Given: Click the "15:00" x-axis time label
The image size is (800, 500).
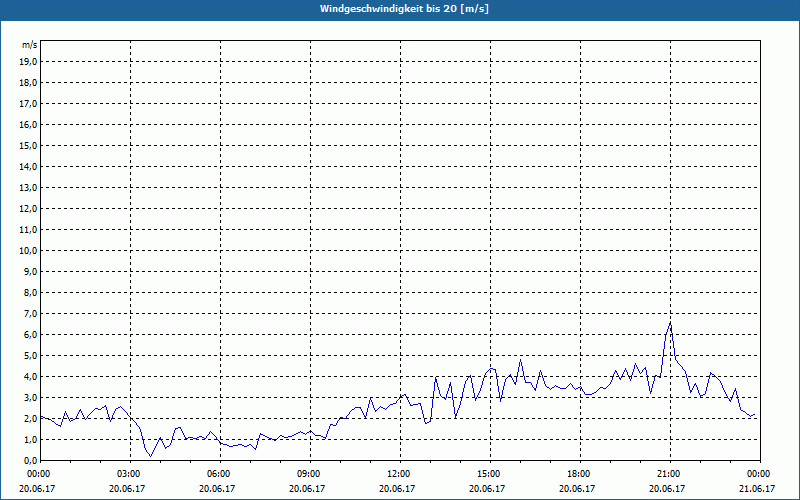Looking at the screenshot, I should 490,474.
